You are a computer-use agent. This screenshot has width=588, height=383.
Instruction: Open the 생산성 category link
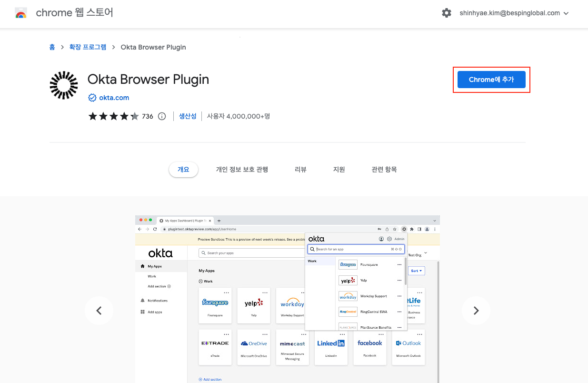(188, 116)
